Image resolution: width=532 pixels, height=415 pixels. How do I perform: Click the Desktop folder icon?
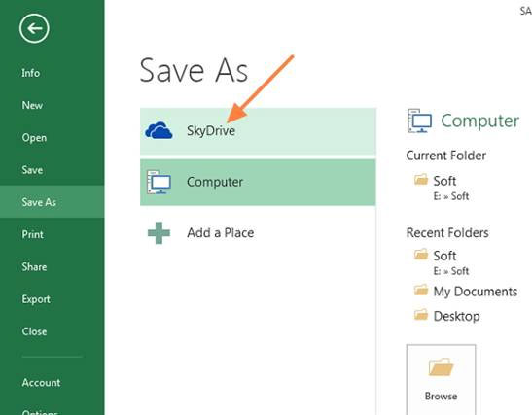421,315
